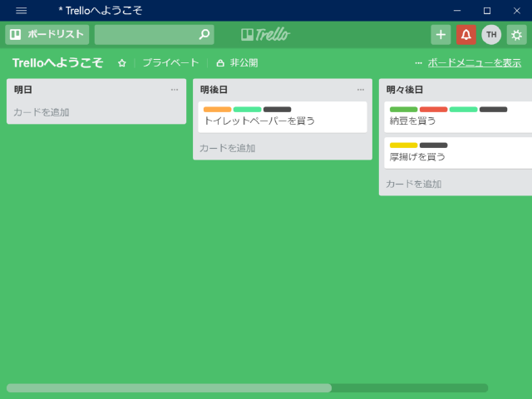Click the lock icon beside 非公開
Viewport: 532px width, 399px height.
(220, 63)
